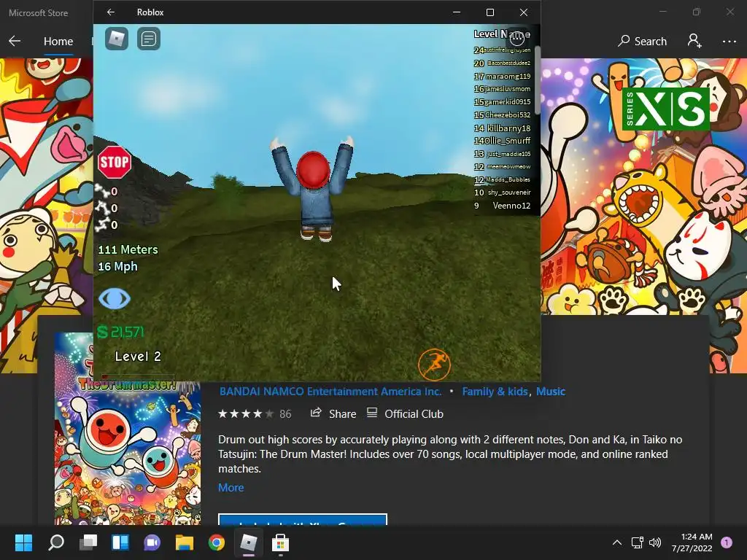Switch to Microsoft Store taskbar icon
747x560 pixels.
pyautogui.click(x=280, y=542)
